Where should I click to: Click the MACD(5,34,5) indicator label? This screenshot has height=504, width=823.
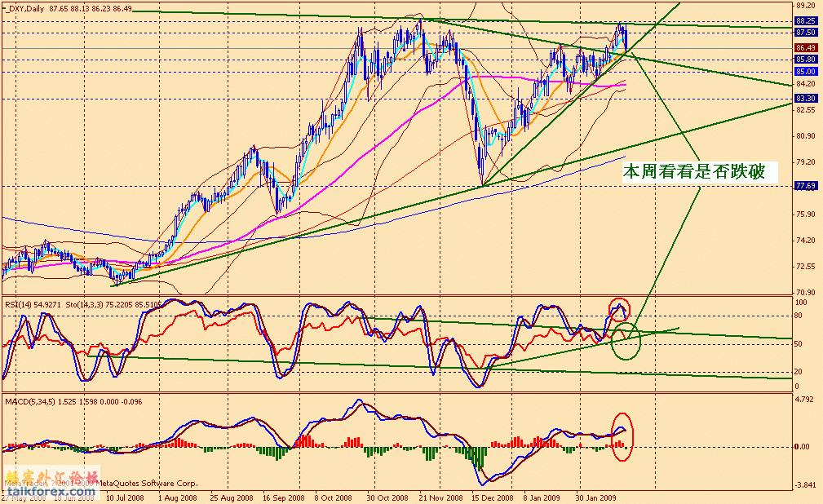[73, 401]
